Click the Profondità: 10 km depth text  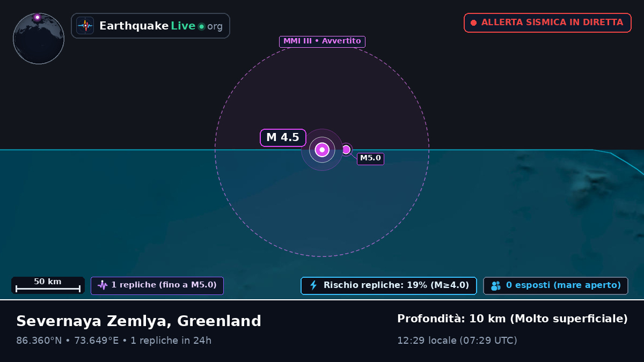pos(513,319)
